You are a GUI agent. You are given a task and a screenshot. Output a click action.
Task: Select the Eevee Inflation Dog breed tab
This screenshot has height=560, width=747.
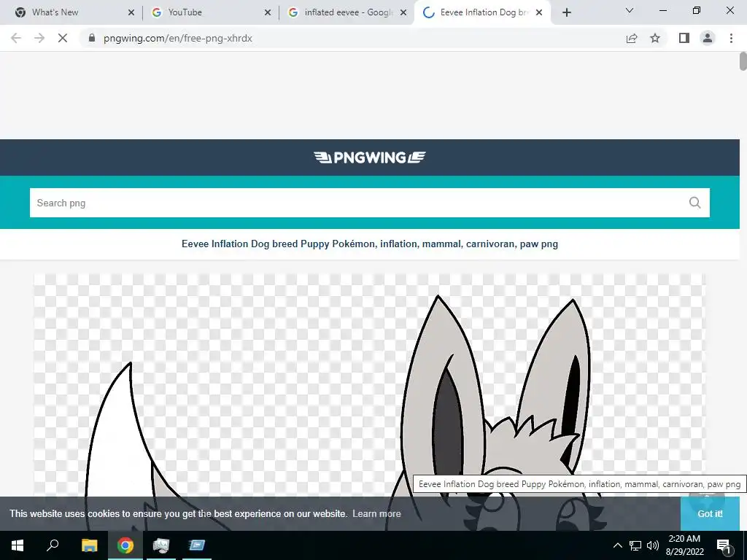pos(481,12)
